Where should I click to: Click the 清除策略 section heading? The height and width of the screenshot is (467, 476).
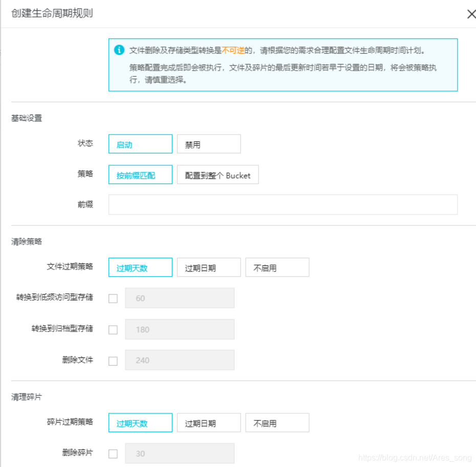pyautogui.click(x=27, y=241)
